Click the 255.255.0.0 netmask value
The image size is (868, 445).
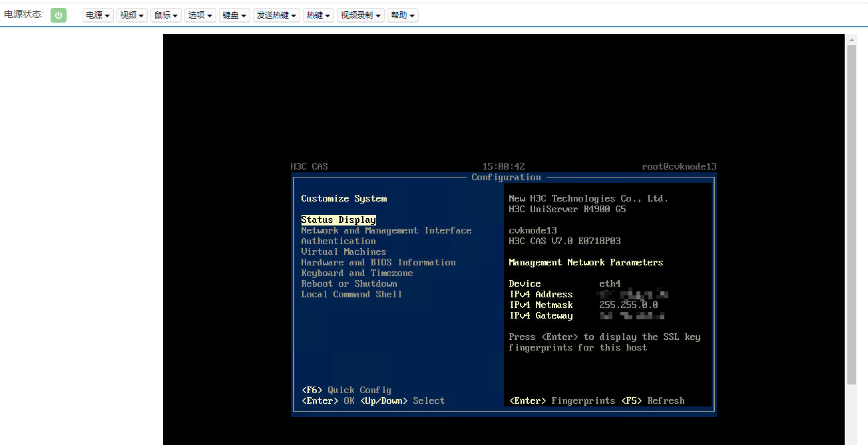628,305
